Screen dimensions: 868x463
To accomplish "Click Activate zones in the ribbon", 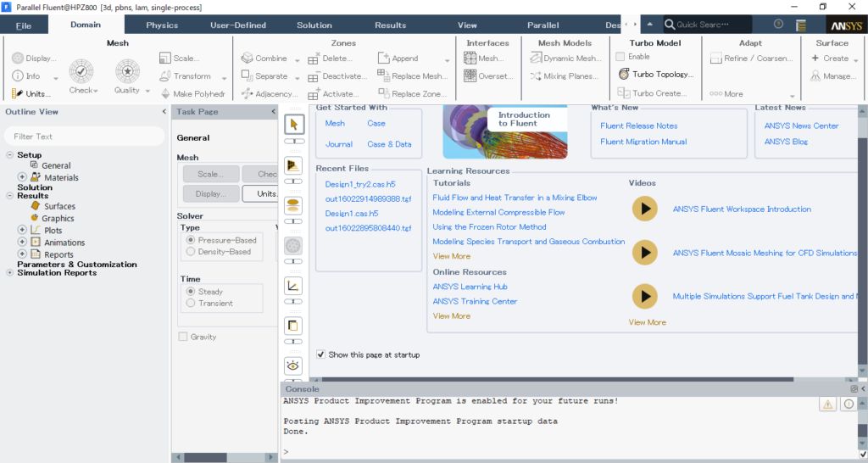I will pyautogui.click(x=333, y=93).
